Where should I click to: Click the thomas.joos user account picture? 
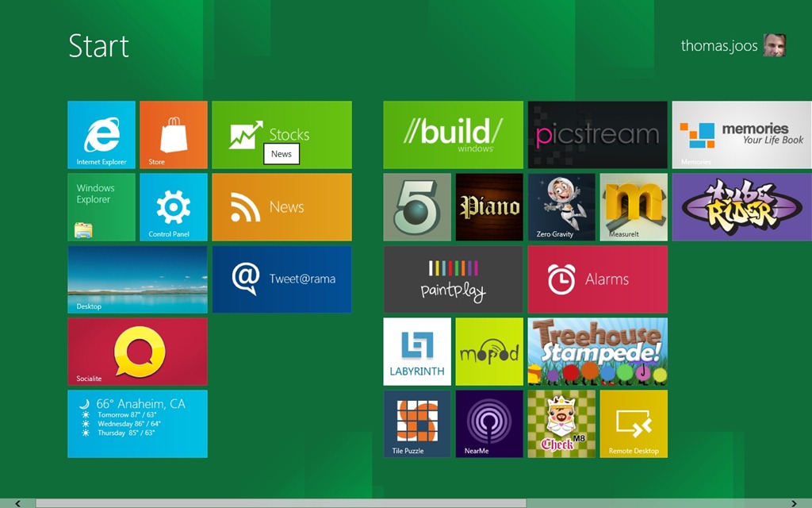(775, 45)
